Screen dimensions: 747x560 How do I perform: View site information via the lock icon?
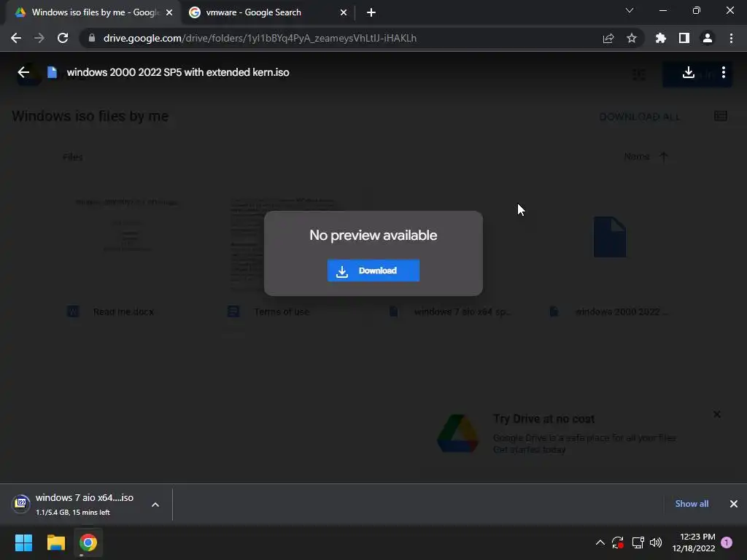point(91,38)
